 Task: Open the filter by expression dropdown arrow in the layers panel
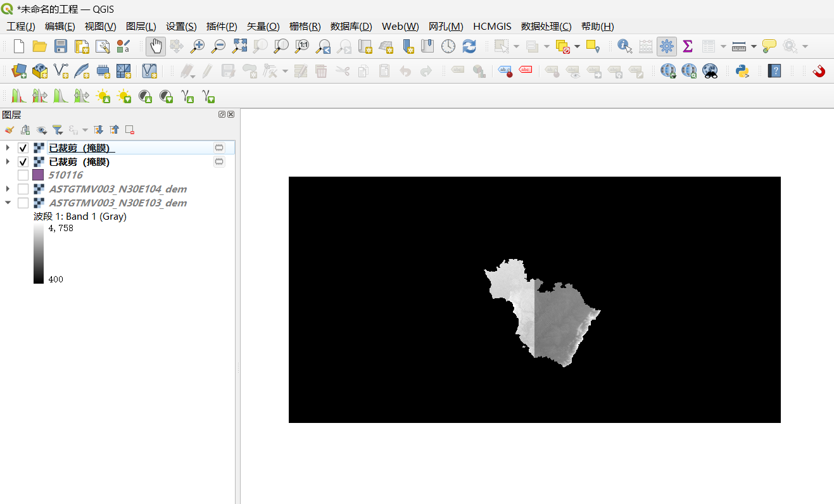85,130
